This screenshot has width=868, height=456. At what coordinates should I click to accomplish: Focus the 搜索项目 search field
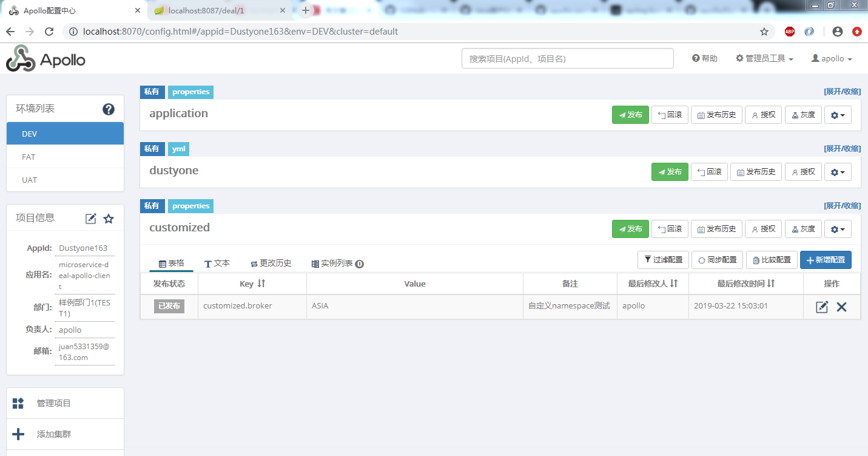[x=567, y=59]
